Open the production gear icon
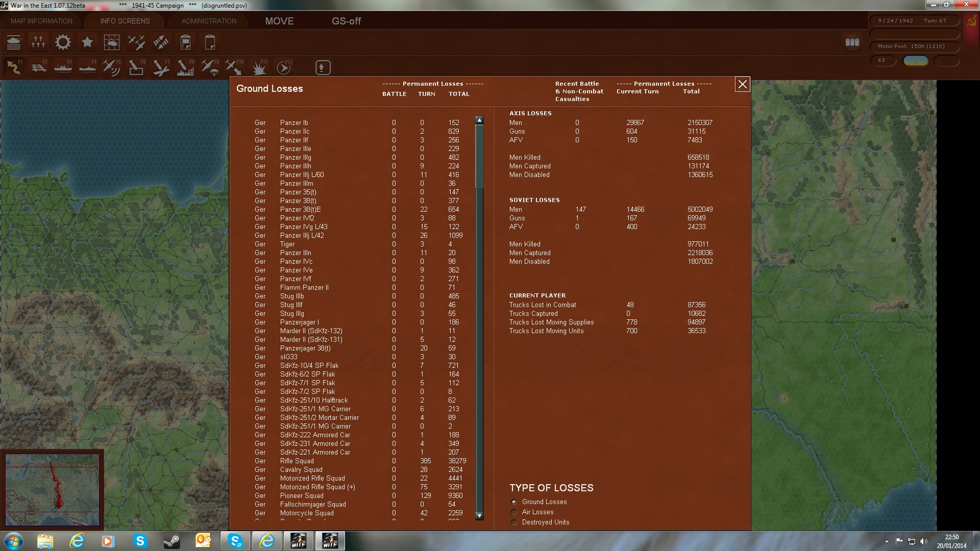The image size is (980, 551). (63, 42)
